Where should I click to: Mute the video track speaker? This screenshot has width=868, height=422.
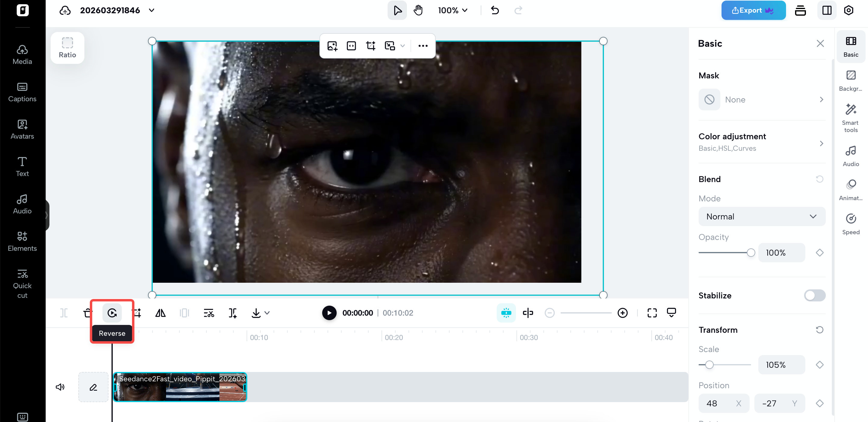tap(60, 387)
